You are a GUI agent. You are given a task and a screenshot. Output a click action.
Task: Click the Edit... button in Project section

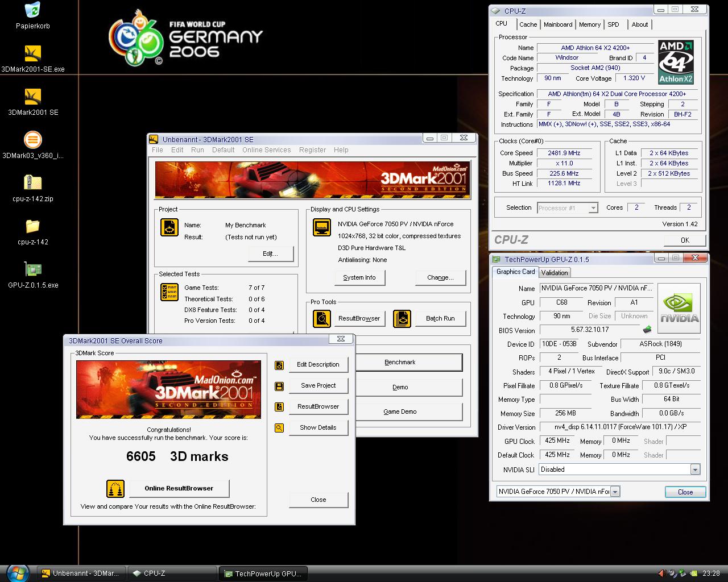(271, 253)
